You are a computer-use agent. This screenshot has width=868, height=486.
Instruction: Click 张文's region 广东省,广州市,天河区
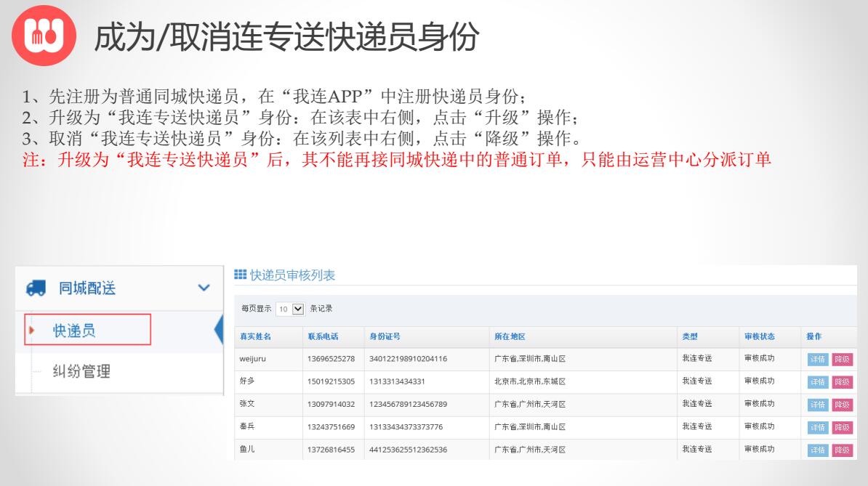(530, 404)
